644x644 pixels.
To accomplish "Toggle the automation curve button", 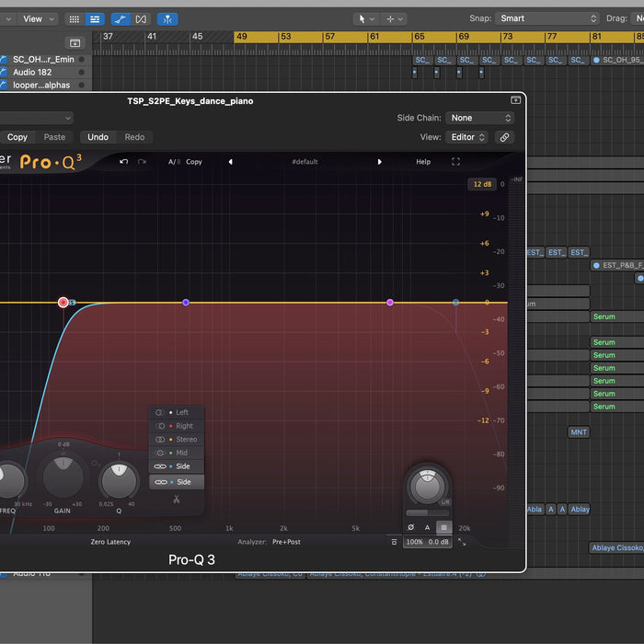I will 121,19.
